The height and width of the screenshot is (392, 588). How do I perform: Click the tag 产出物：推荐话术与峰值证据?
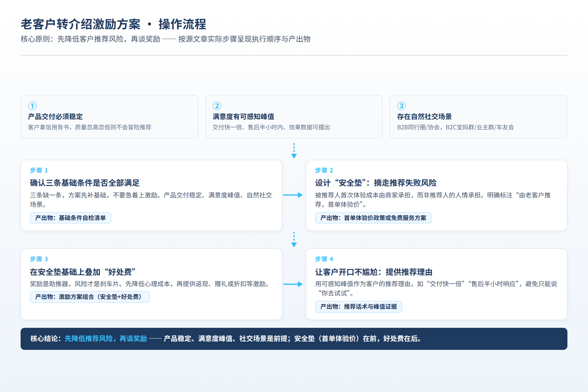(x=358, y=307)
